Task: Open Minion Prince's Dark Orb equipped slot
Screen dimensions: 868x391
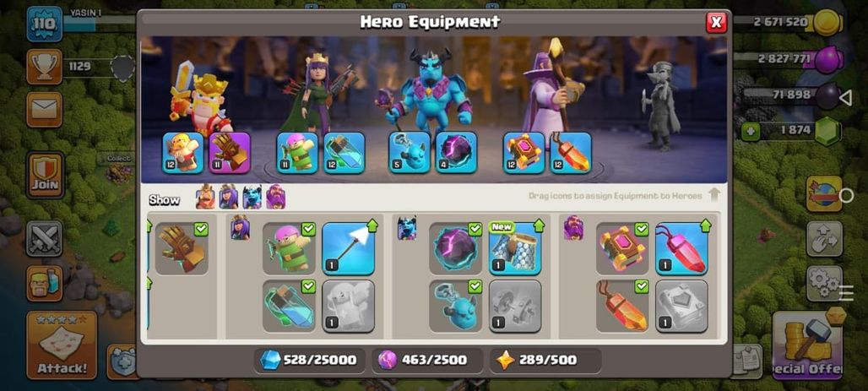Action: point(456,152)
